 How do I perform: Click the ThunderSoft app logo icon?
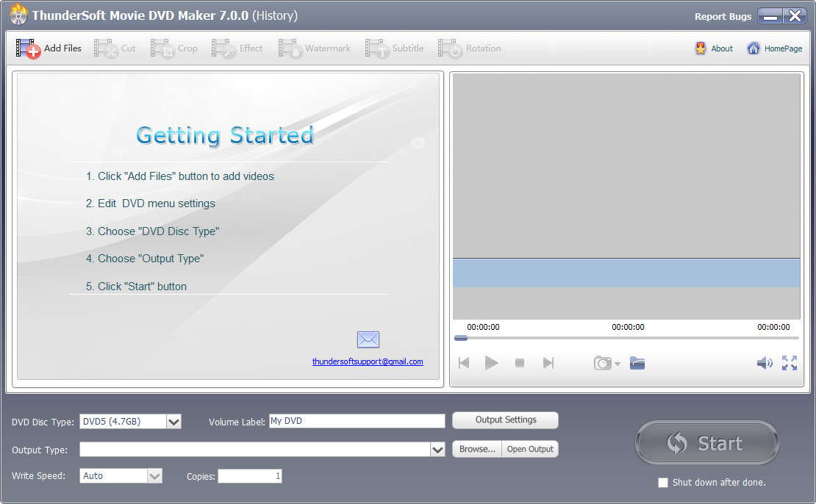click(18, 15)
